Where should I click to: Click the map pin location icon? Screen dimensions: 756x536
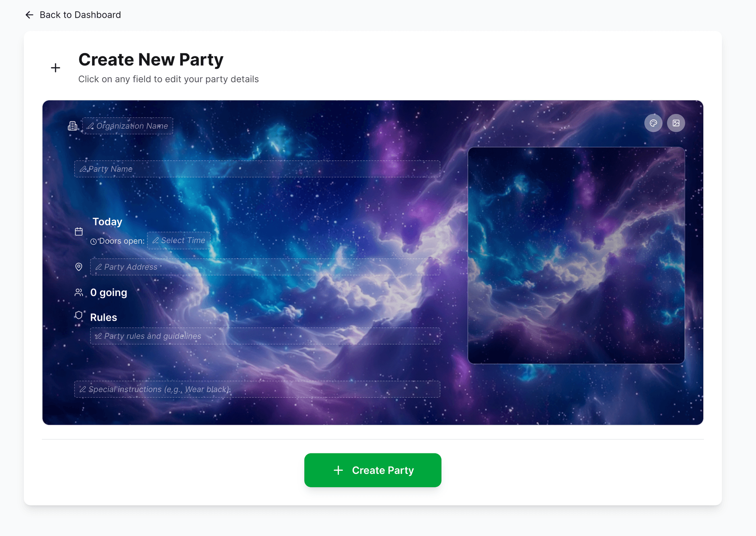(x=79, y=267)
